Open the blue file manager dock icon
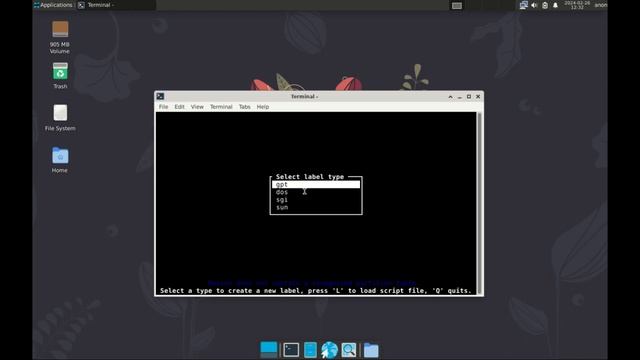 pyautogui.click(x=310, y=350)
